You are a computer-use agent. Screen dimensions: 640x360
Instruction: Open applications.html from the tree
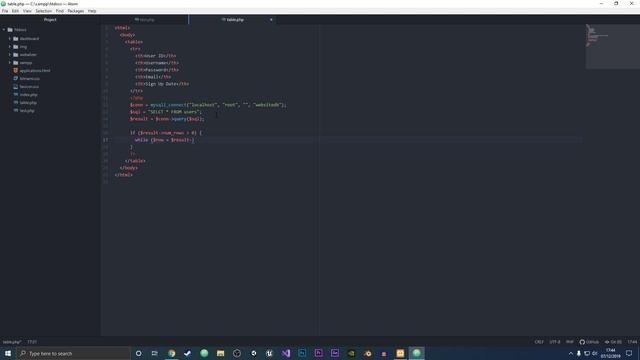35,71
